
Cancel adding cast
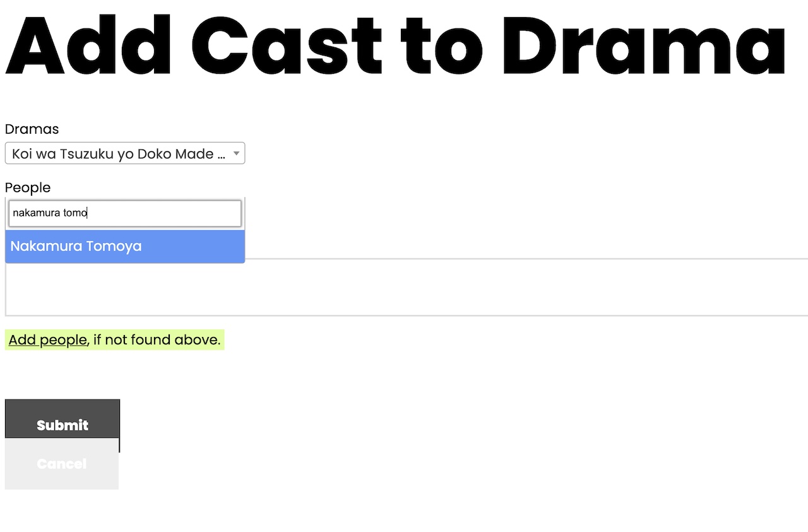(x=62, y=464)
